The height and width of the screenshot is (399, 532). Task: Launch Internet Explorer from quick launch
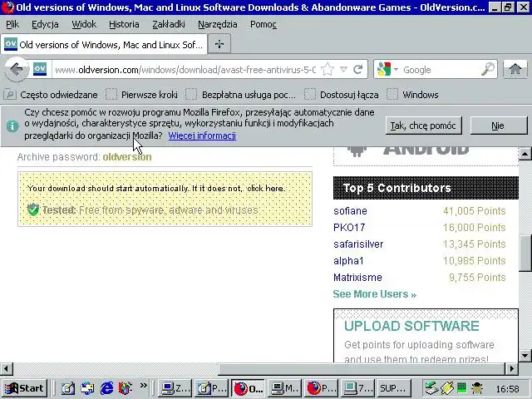(106, 388)
